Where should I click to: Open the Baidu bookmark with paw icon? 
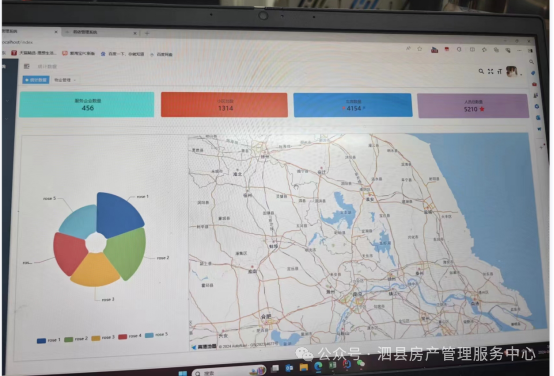click(122, 54)
